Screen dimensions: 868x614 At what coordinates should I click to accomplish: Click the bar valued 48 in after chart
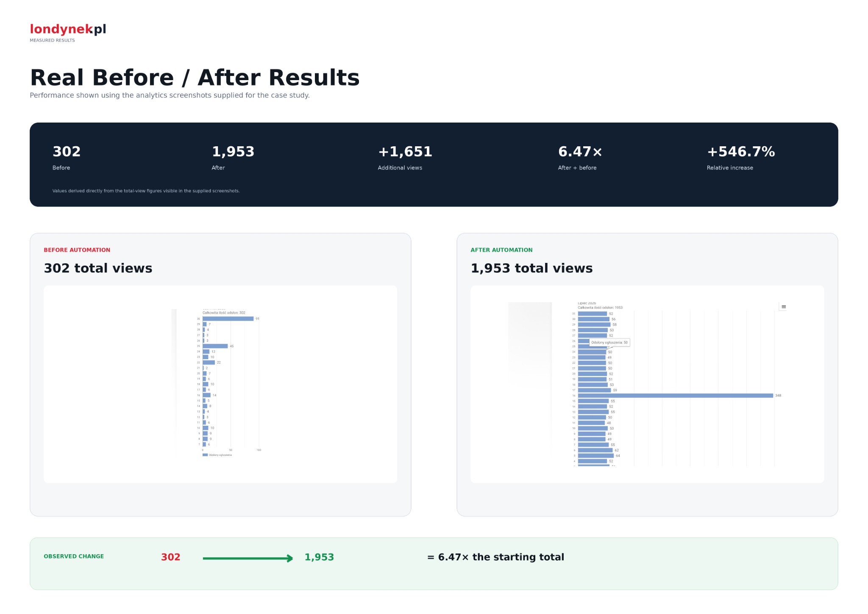click(592, 423)
